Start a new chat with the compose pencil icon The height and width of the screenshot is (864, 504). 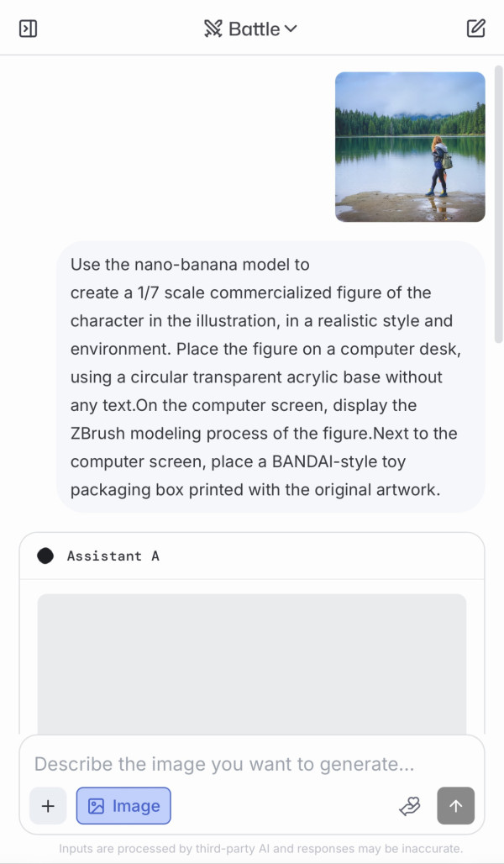click(475, 28)
